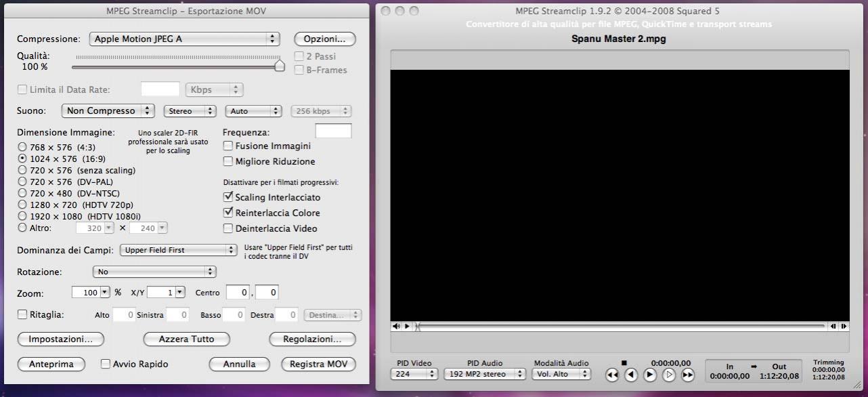Click the outlined slow-play button
Screen dimensions: 868x397
(x=669, y=374)
